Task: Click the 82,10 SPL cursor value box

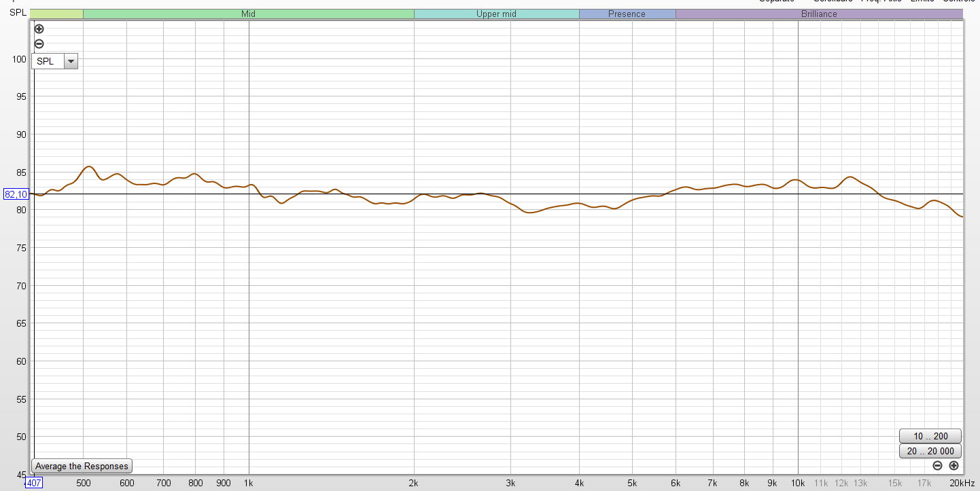Action: (x=16, y=194)
